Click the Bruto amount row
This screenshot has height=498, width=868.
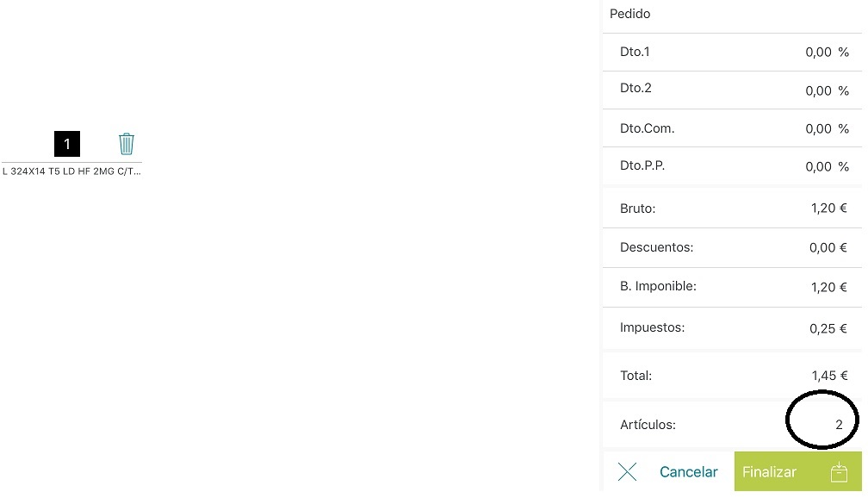coord(732,209)
